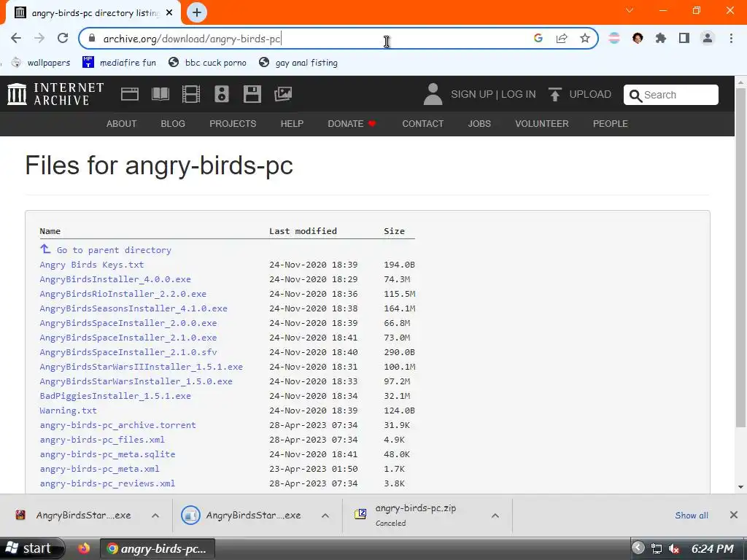The image size is (747, 560).
Task: Bookmark this page with the star icon
Action: pos(585,38)
